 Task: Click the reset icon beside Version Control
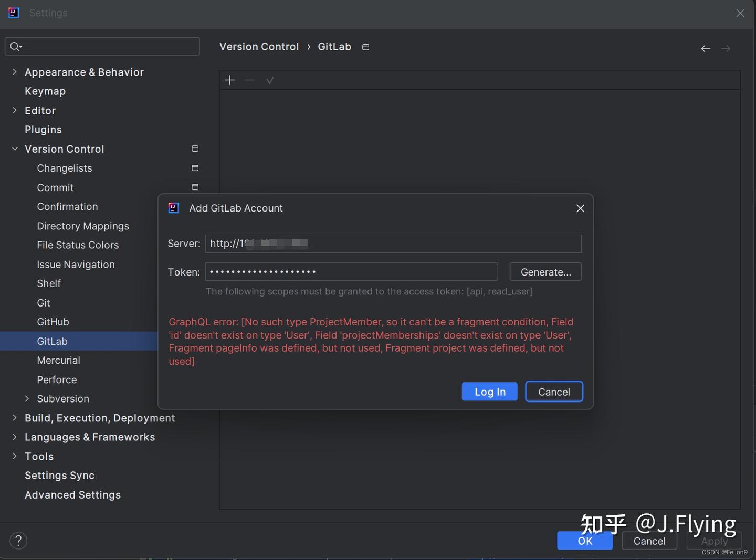[194, 149]
